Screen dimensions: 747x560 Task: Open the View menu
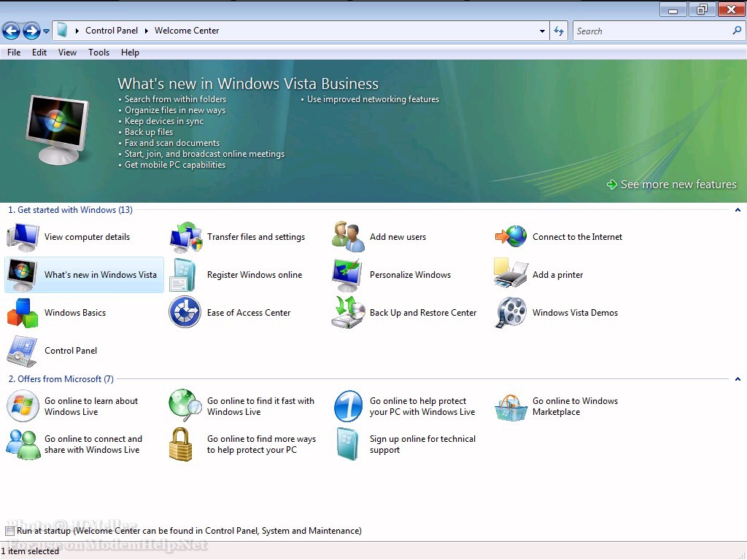[67, 52]
